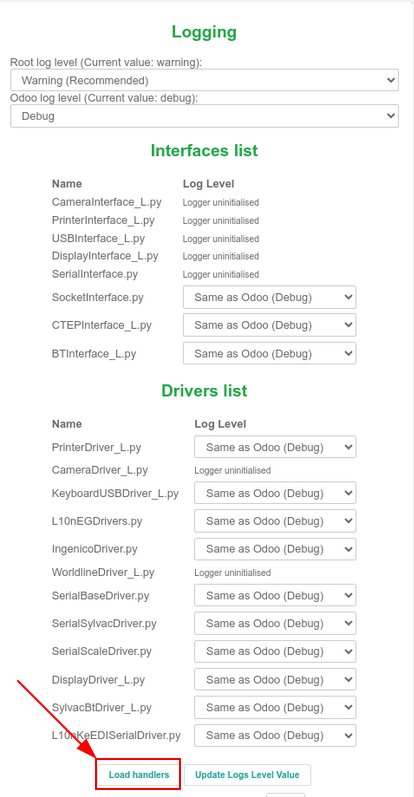Image resolution: width=414 pixels, height=797 pixels.
Task: Click the WorldlineDriver_L.py driver name
Action: tap(103, 572)
